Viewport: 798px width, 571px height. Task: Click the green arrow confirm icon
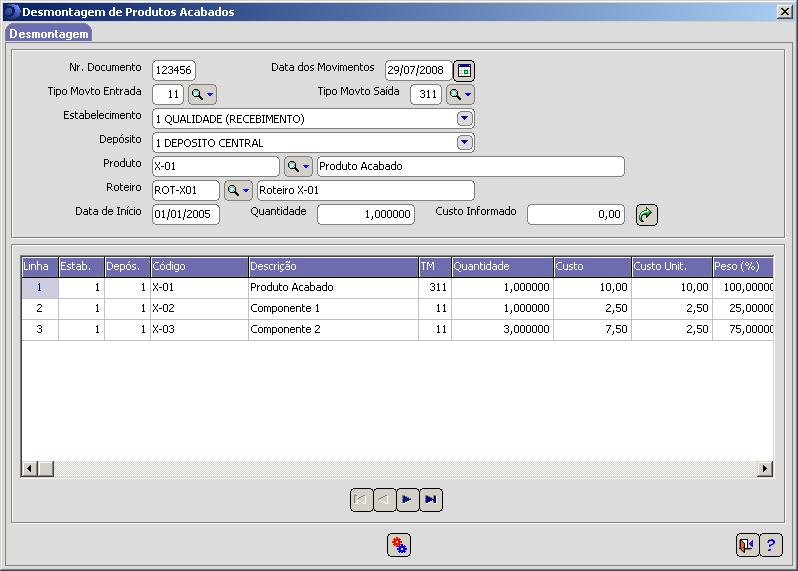coord(646,214)
